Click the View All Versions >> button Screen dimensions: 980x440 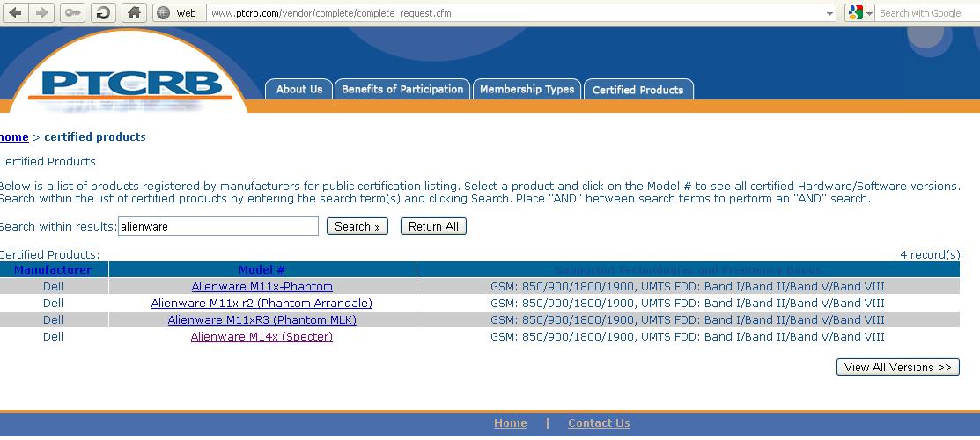point(897,367)
